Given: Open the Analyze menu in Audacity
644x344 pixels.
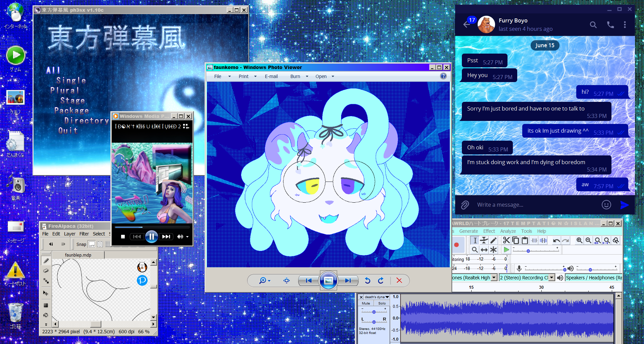Looking at the screenshot, I should (x=508, y=231).
